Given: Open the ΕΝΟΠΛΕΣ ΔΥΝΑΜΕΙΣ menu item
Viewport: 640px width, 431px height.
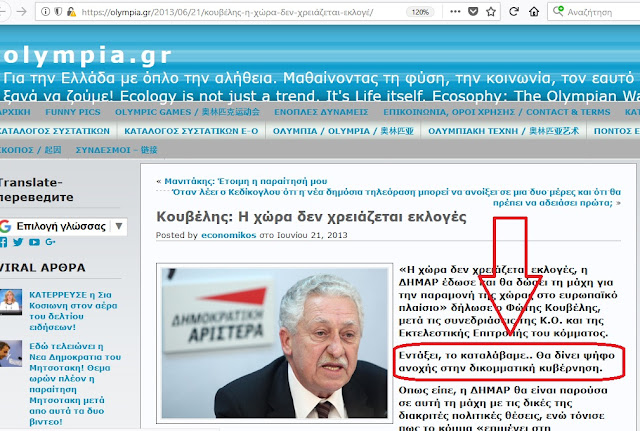Looking at the screenshot, I should tap(321, 112).
